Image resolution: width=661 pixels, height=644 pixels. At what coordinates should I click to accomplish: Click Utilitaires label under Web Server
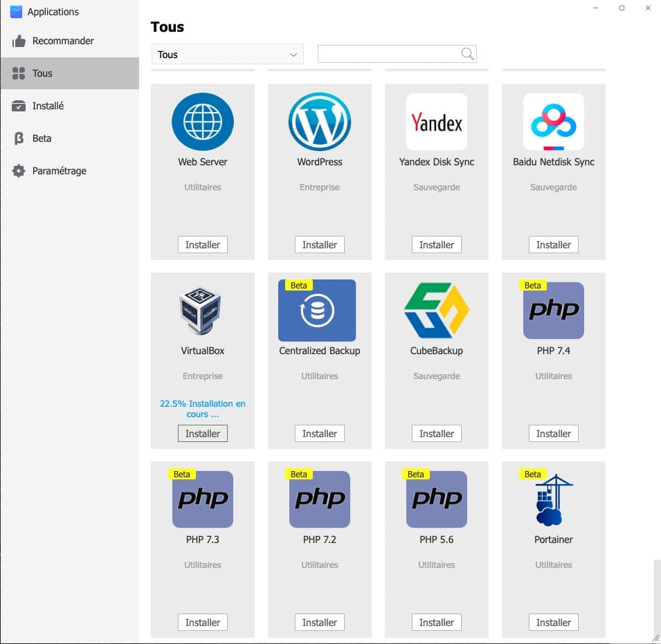202,187
